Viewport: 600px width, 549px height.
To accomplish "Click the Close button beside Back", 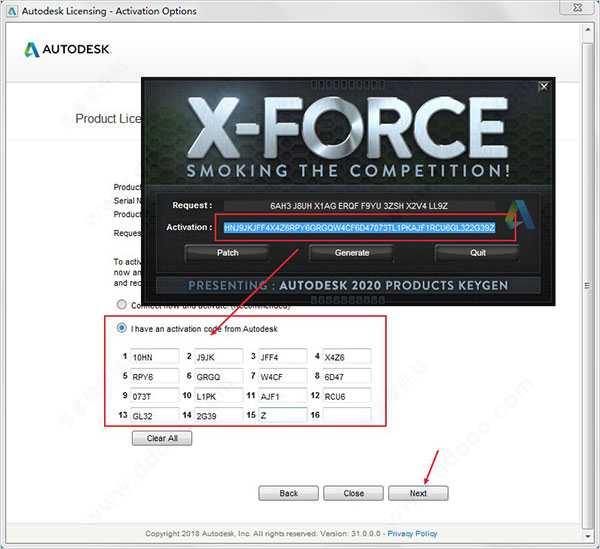I will click(353, 493).
